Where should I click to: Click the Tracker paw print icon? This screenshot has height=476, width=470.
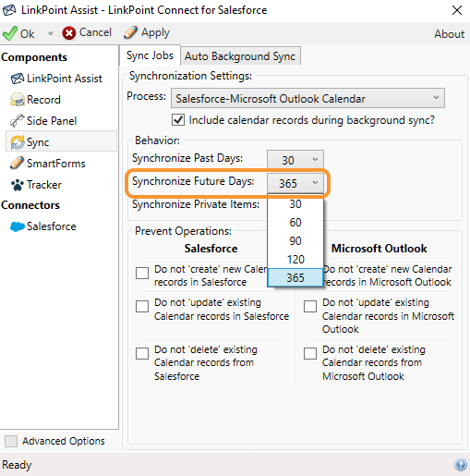pyautogui.click(x=18, y=185)
